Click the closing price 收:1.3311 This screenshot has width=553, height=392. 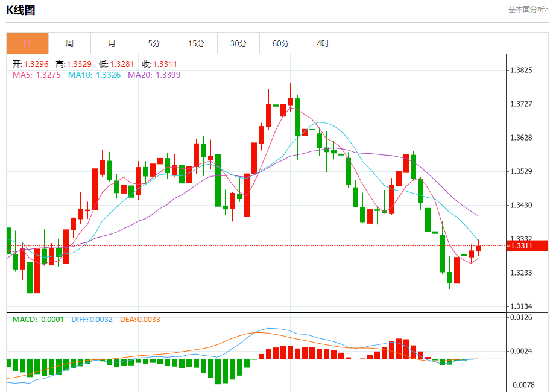(x=159, y=64)
